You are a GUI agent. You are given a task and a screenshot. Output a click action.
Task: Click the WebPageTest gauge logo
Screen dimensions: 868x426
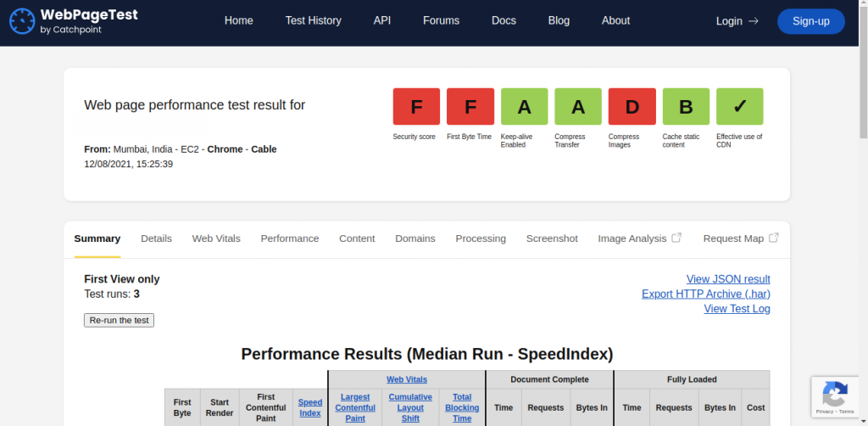pos(21,21)
